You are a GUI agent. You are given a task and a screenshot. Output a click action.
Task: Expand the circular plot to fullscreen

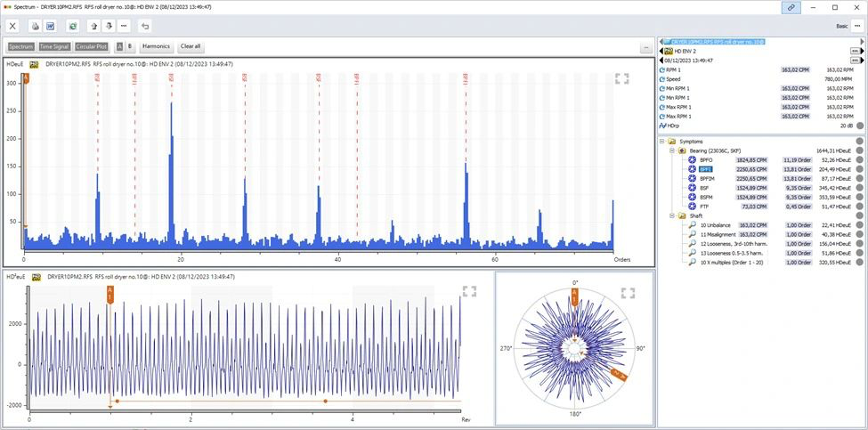628,293
